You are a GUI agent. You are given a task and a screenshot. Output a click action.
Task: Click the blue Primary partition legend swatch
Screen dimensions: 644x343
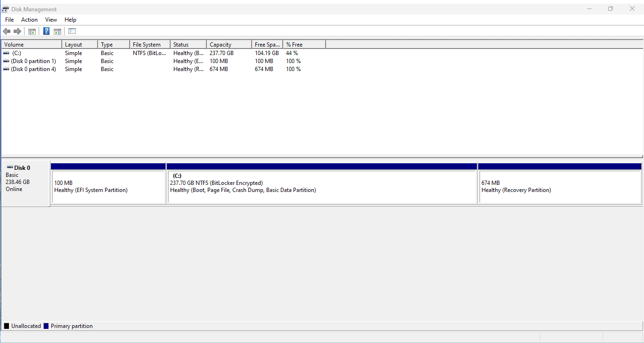[46, 326]
